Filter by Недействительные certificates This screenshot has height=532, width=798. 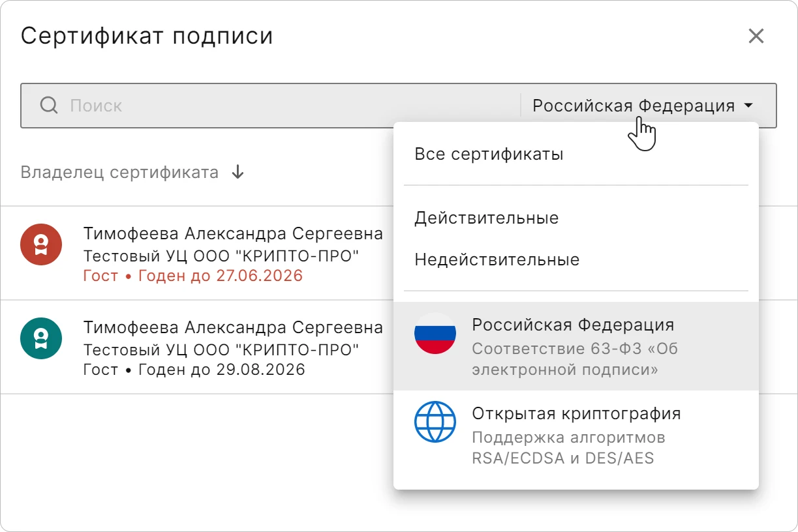tap(576, 260)
